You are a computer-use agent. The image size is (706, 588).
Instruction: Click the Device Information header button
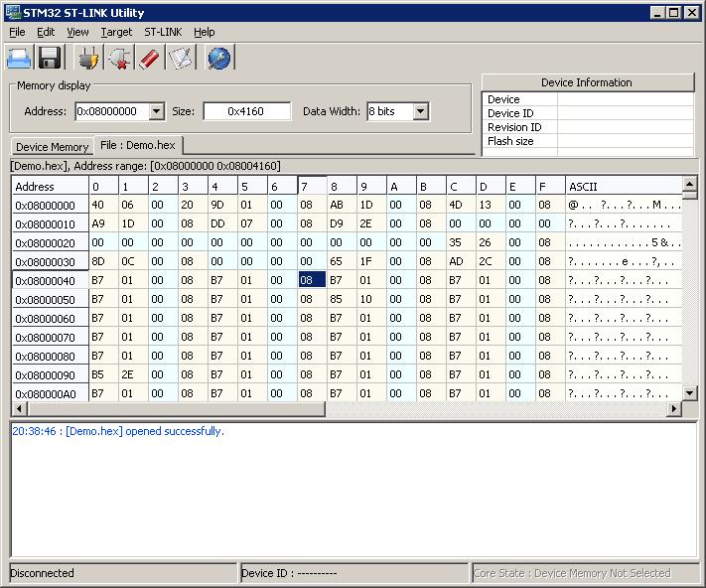point(588,82)
